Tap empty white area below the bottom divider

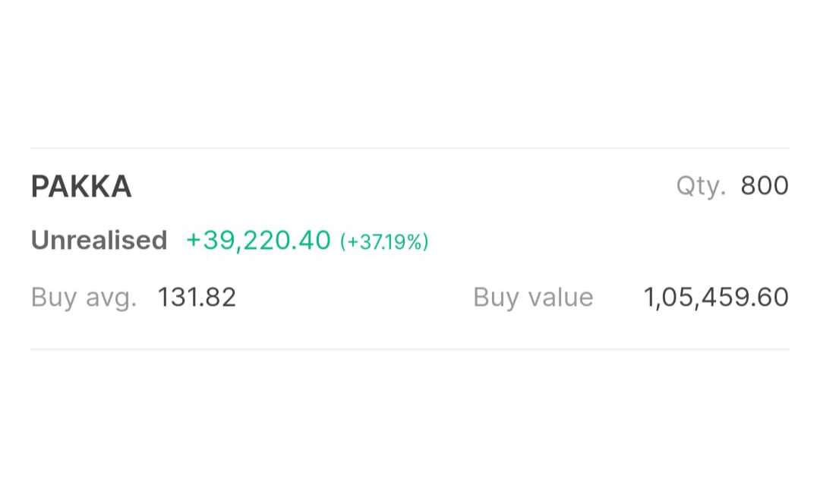(410, 425)
